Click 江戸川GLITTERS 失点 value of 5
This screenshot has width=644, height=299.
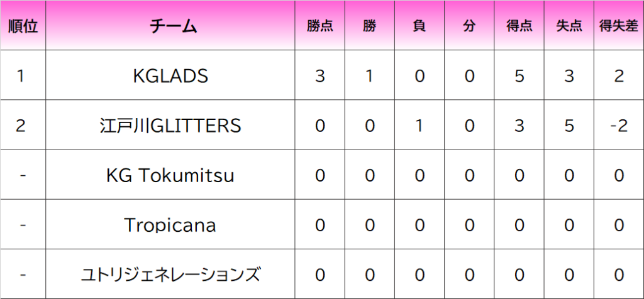(569, 126)
